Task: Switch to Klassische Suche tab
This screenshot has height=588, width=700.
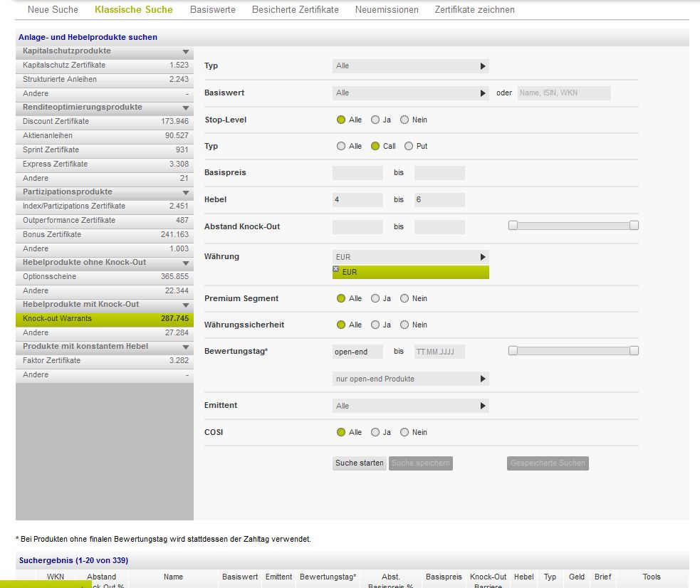Action: pos(133,9)
